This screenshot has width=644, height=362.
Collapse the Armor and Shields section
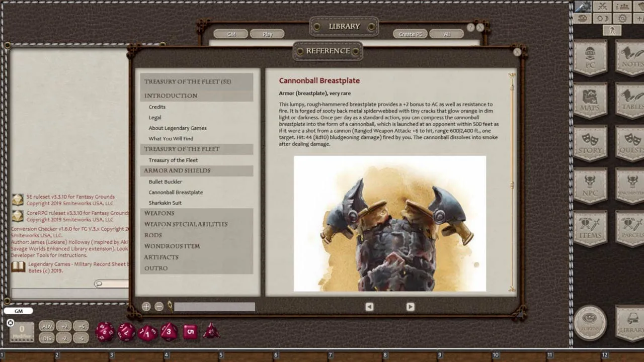(x=197, y=170)
